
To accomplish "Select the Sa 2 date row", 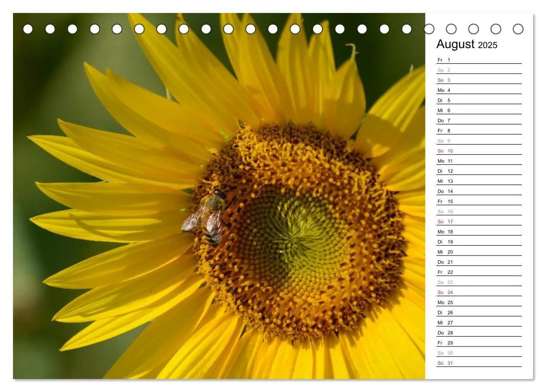I will coord(479,70).
